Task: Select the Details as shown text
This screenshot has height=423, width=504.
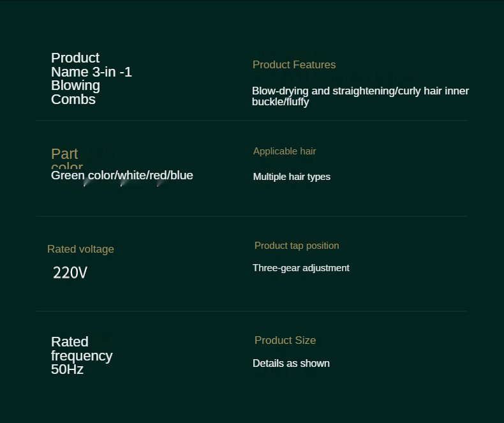Action: [291, 363]
